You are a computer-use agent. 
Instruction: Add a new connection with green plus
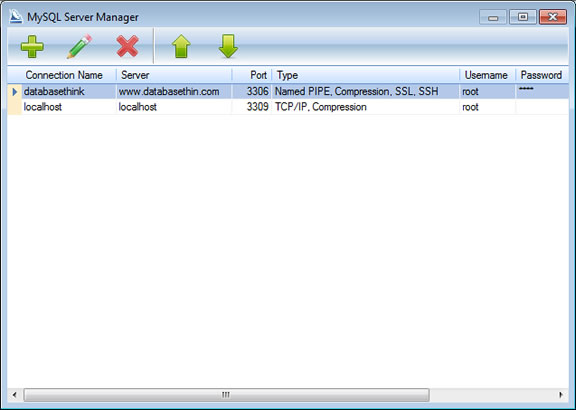pyautogui.click(x=32, y=46)
